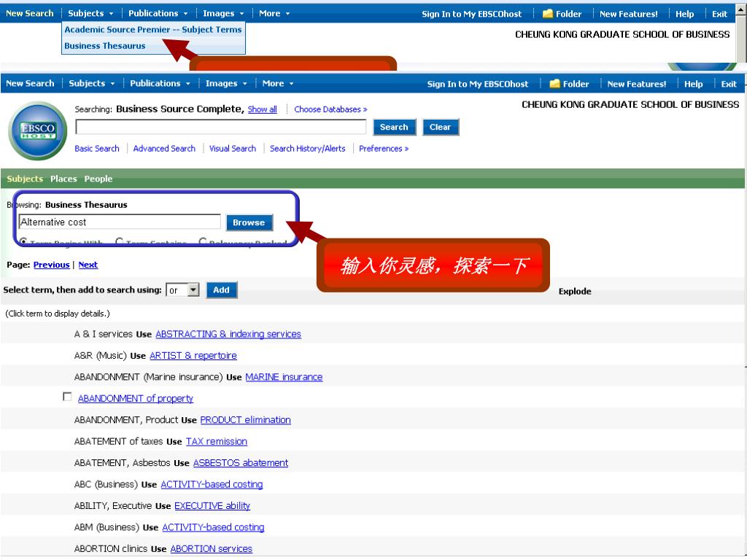The height and width of the screenshot is (560, 747).
Task: Click the Add button
Action: click(222, 290)
